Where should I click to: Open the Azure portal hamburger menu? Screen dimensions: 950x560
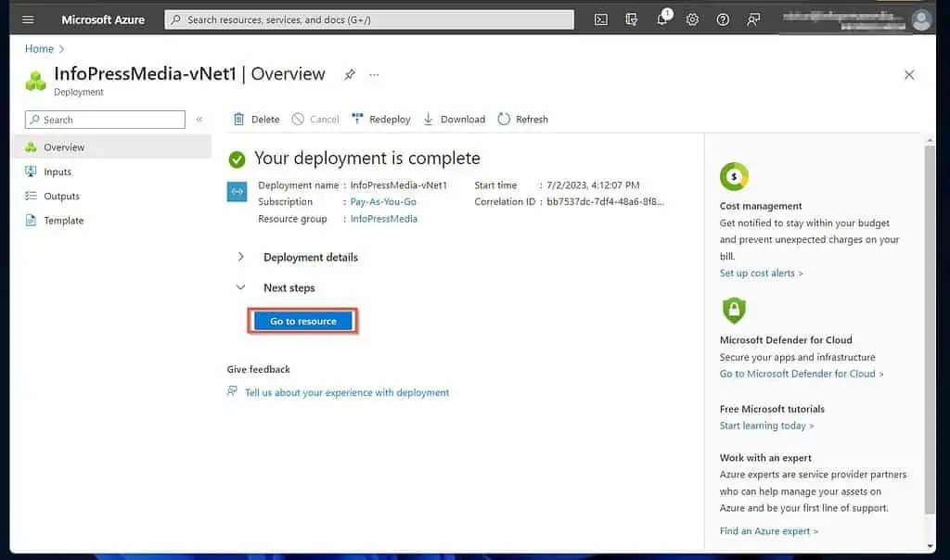coord(28,19)
